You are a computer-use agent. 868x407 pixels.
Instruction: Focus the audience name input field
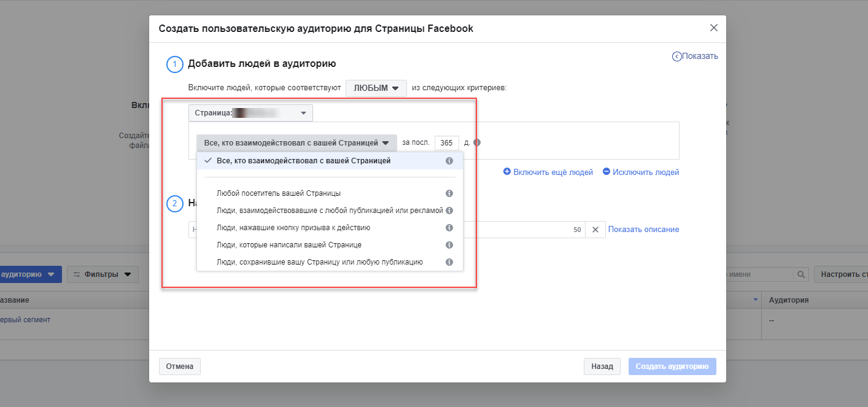tap(387, 230)
